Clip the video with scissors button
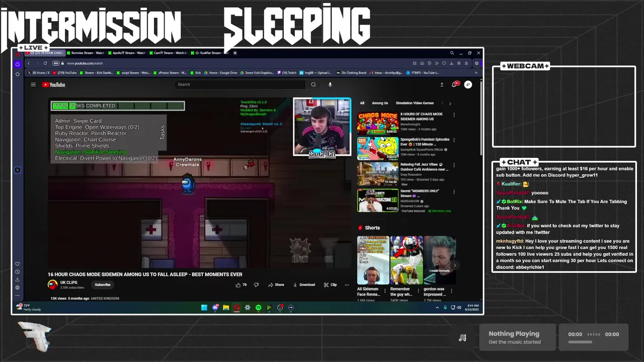This screenshot has width=644, height=362. (331, 285)
